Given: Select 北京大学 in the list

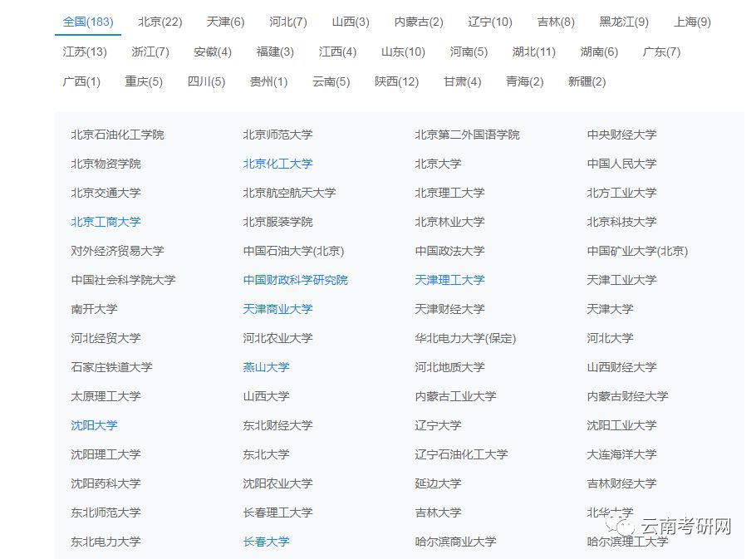Looking at the screenshot, I should pos(439,164).
